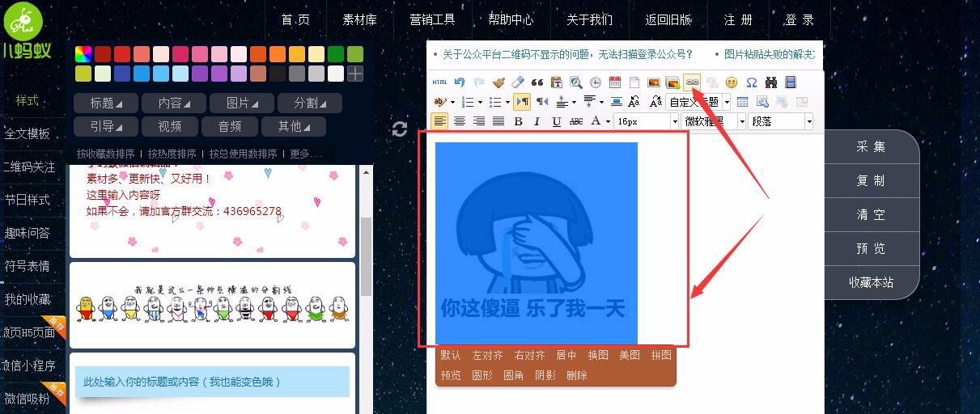This screenshot has height=414, width=980.
Task: Toggle italic formatting I button
Action: pyautogui.click(x=537, y=121)
